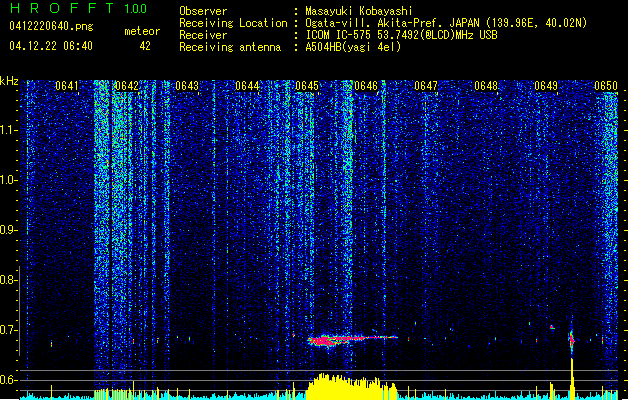
Task: Click the wide yellow signal strength hump
Action: (352, 386)
